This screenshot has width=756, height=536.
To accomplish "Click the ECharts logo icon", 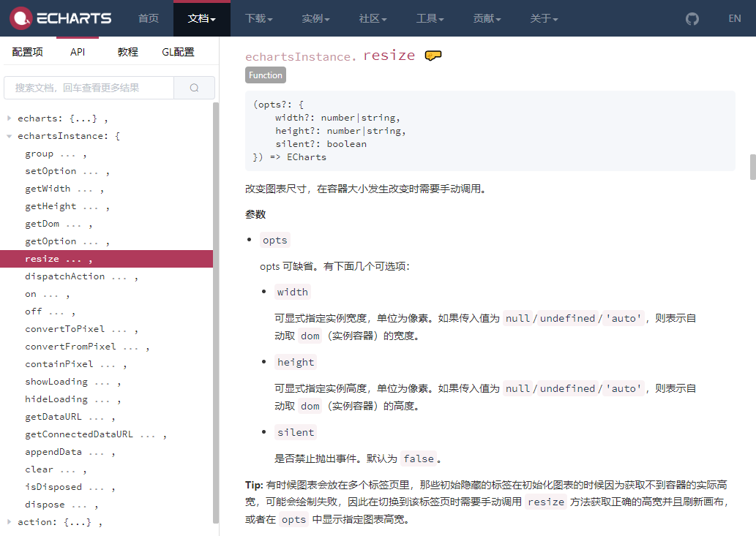I will pyautogui.click(x=20, y=18).
